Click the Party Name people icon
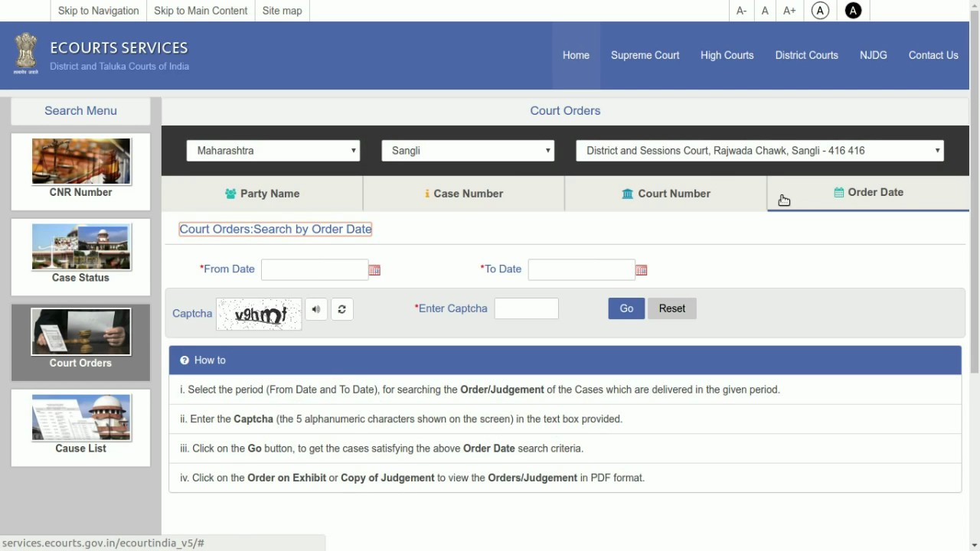This screenshot has width=980, height=551. click(x=230, y=194)
